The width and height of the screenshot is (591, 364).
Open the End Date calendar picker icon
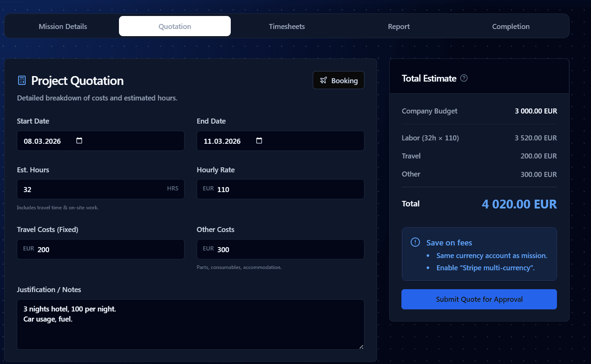coord(259,141)
